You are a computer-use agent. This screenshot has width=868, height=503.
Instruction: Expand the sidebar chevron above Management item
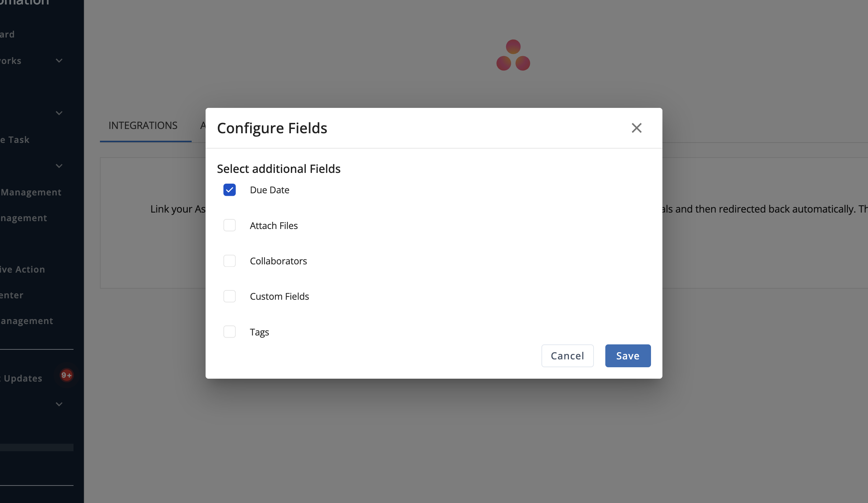(59, 166)
